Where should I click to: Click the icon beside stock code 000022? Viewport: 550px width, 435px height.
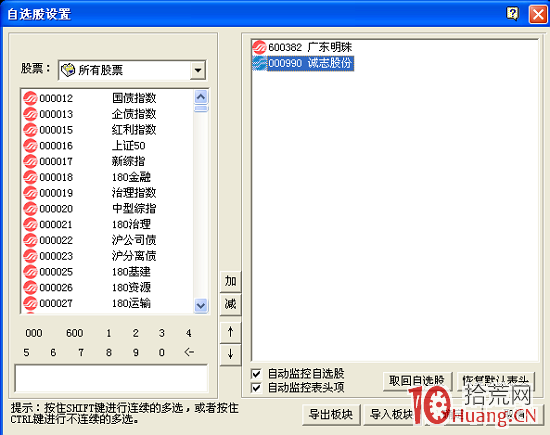[x=30, y=240]
